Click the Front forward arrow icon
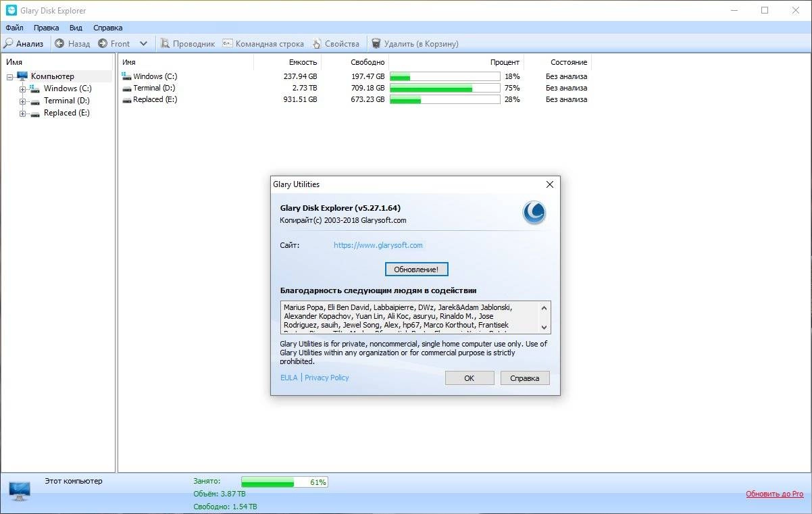 tap(103, 43)
